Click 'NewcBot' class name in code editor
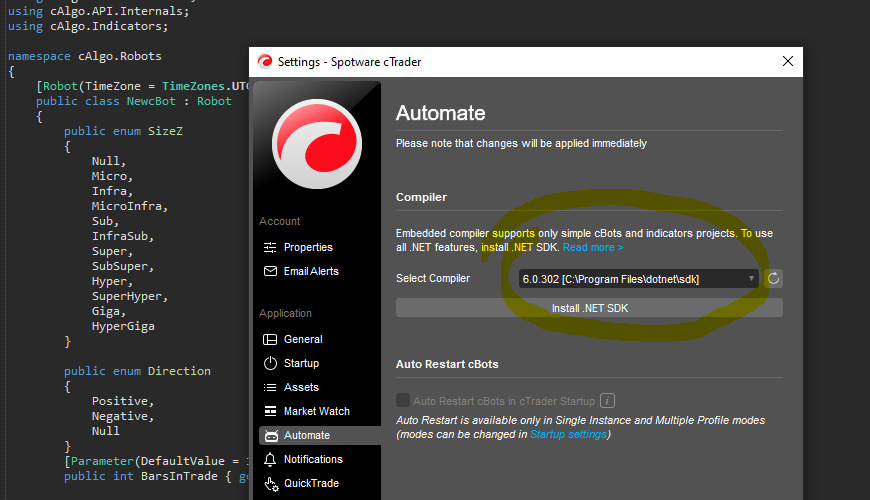 point(151,102)
